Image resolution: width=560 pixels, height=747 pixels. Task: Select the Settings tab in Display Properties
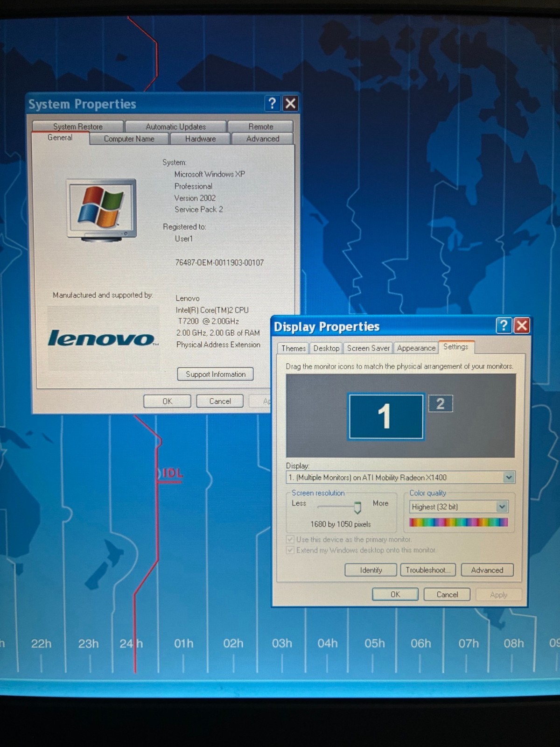(x=456, y=347)
